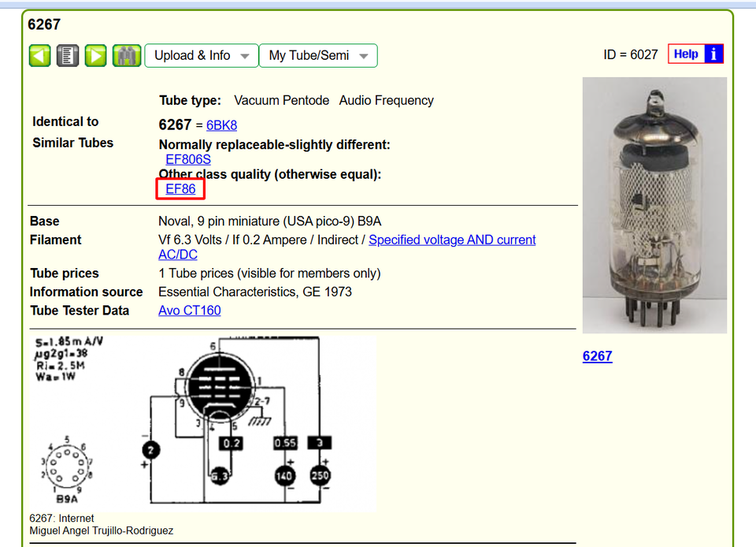Click the My Tube/Semi dropdown arrow
This screenshot has width=756, height=547.
click(364, 56)
